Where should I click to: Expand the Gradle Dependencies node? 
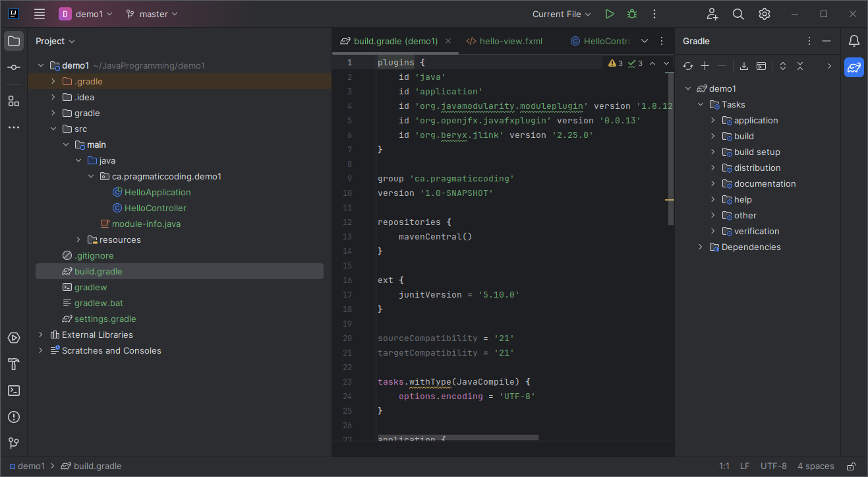701,247
